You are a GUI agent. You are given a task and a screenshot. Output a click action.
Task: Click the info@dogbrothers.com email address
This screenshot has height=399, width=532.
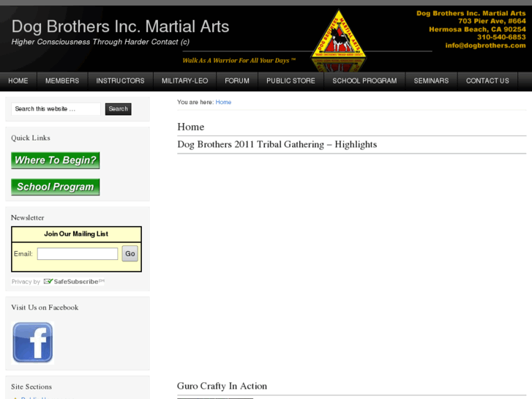pyautogui.click(x=485, y=45)
